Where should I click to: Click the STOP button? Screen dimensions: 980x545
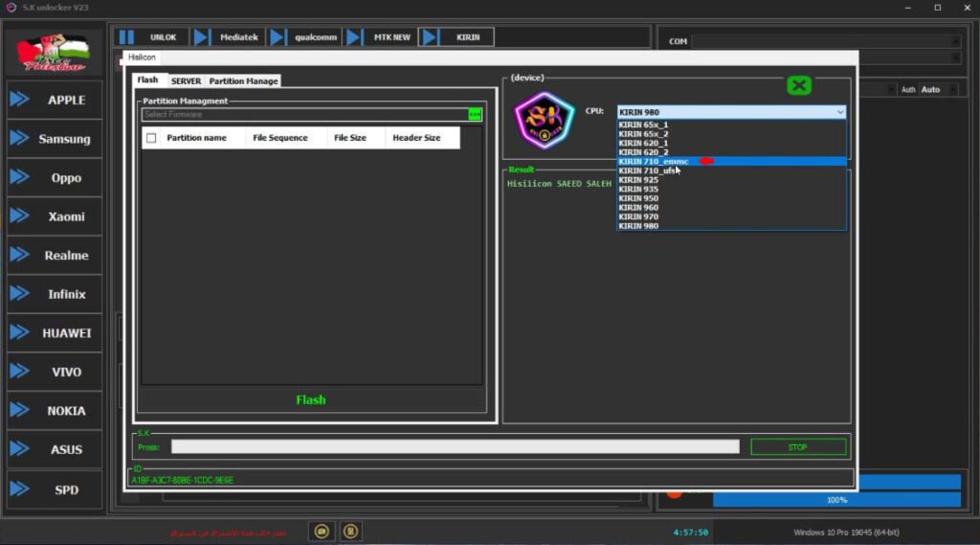798,447
